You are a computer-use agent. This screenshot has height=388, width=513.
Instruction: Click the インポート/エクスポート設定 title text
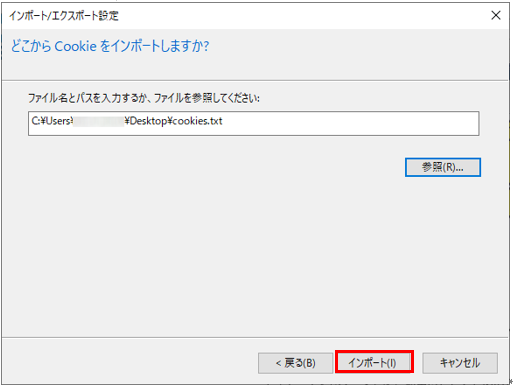(64, 15)
